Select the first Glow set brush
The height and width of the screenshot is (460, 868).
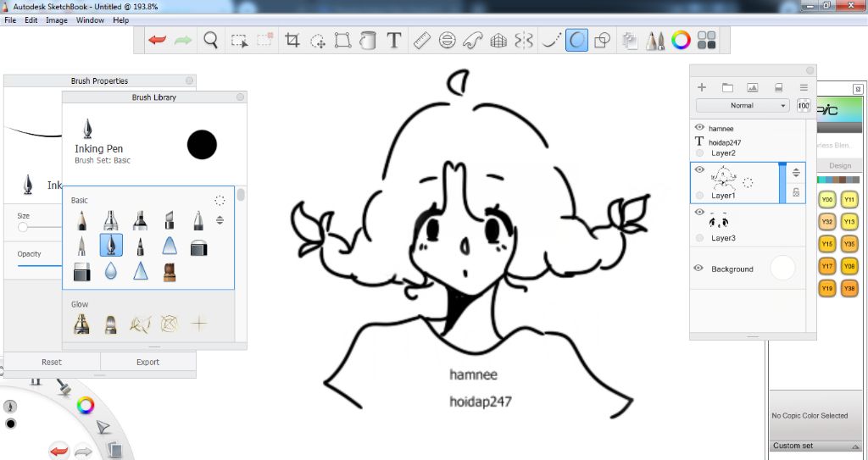pyautogui.click(x=81, y=324)
